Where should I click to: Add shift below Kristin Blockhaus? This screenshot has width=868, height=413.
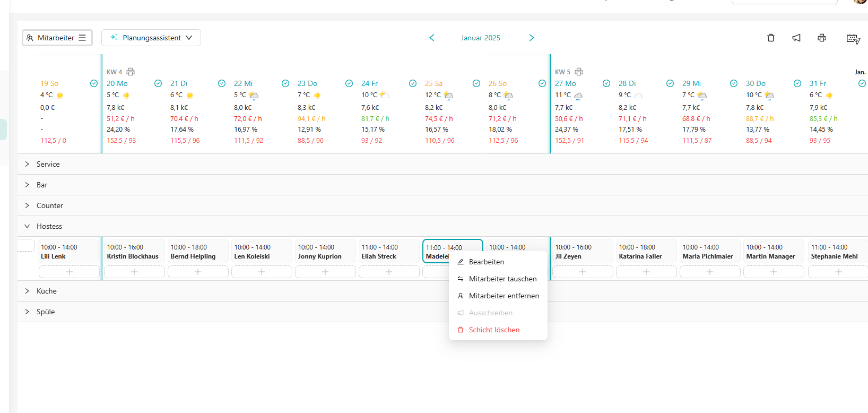click(134, 272)
